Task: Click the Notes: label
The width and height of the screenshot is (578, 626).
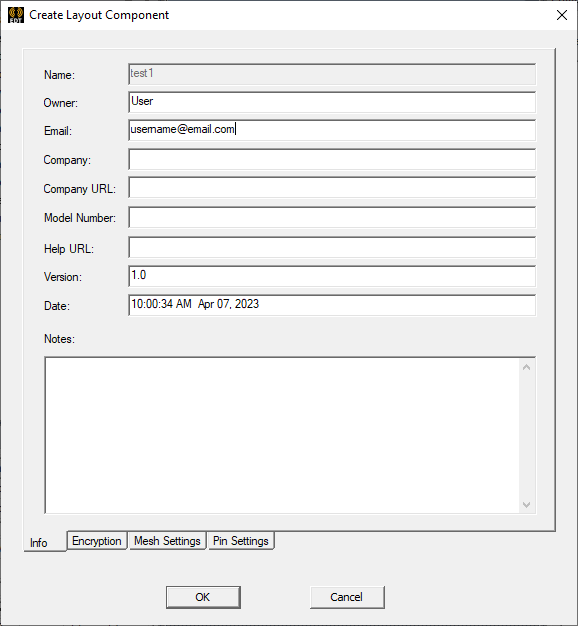Action: (59, 339)
